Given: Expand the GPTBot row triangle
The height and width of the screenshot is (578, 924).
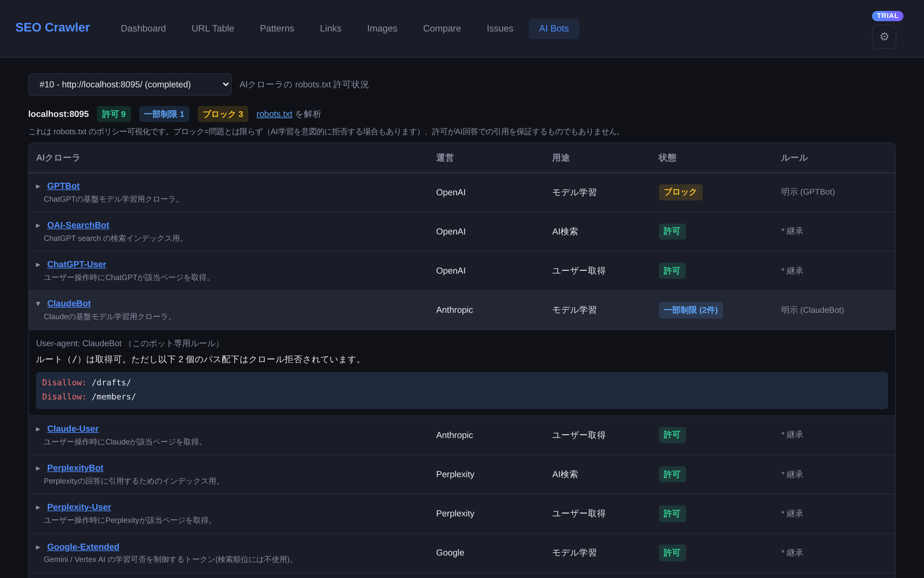Looking at the screenshot, I should pyautogui.click(x=38, y=186).
